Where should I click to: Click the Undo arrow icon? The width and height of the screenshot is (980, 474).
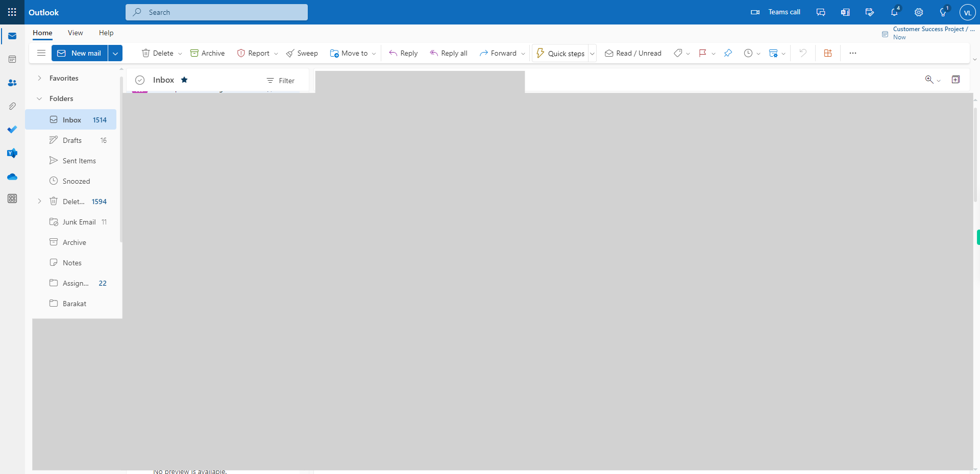803,53
